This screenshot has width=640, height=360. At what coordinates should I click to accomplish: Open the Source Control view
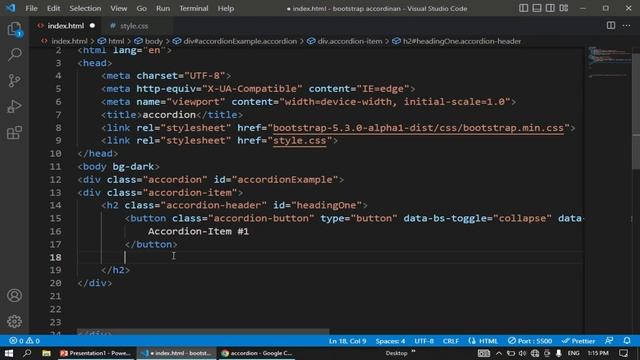coord(14,80)
